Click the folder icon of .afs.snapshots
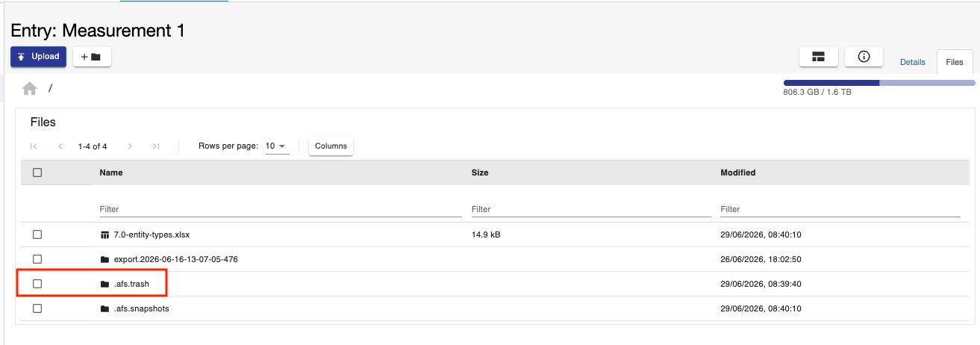The height and width of the screenshot is (345, 980). (104, 308)
